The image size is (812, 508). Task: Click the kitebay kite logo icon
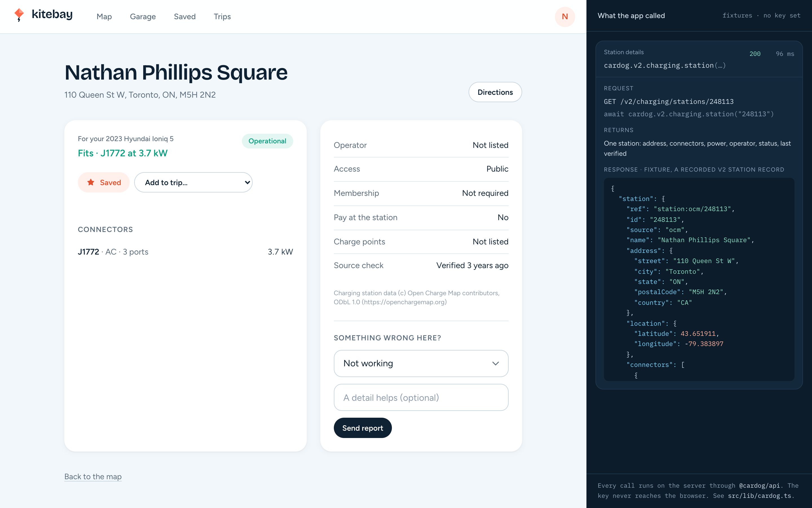point(19,15)
